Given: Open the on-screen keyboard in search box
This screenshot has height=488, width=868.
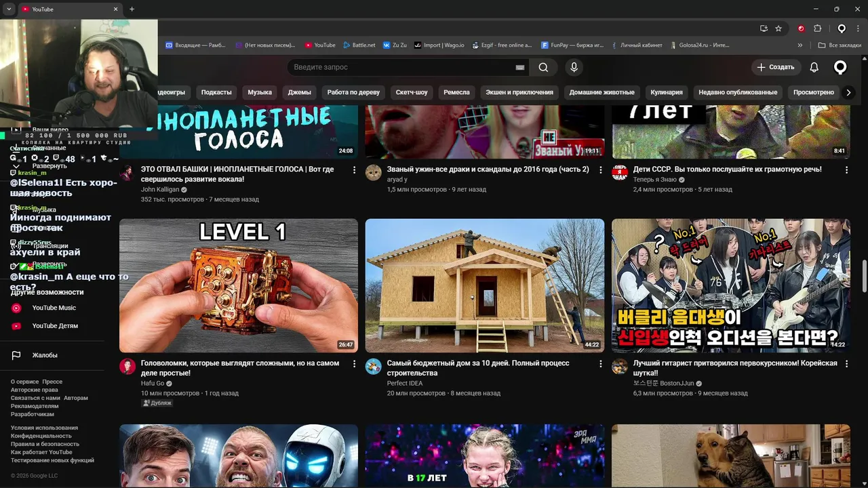Looking at the screenshot, I should click(x=520, y=67).
